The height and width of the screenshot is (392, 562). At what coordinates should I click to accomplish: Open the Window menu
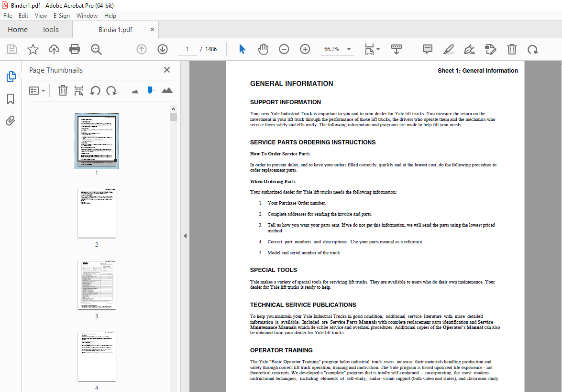click(x=87, y=16)
